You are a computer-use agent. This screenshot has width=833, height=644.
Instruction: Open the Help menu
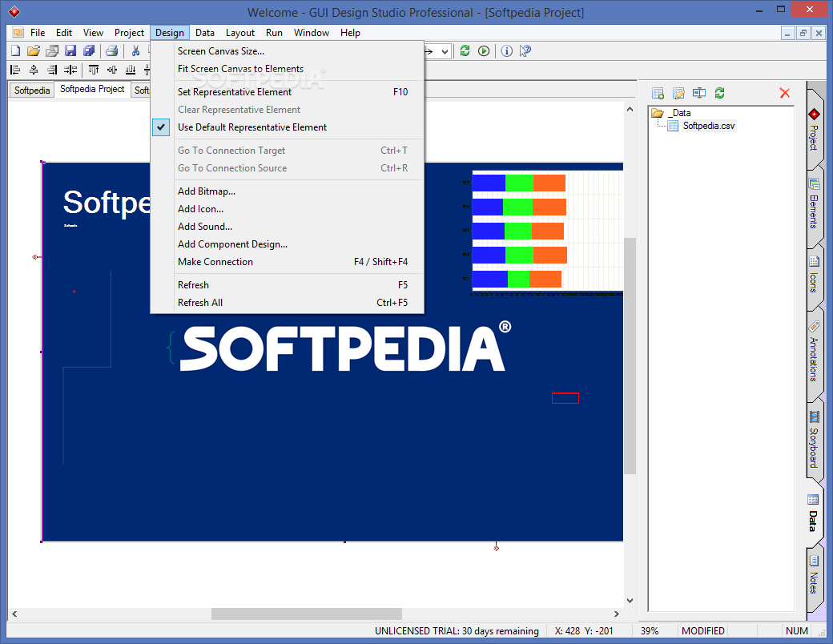point(350,33)
